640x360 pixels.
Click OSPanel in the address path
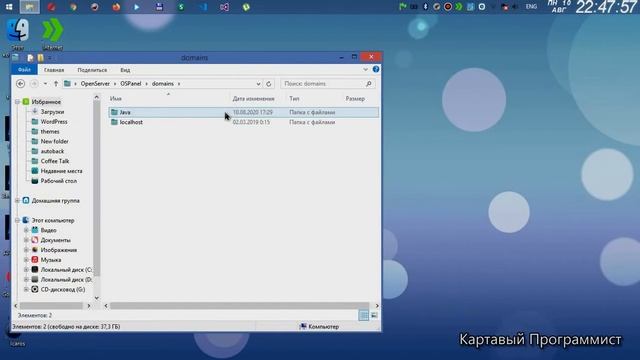click(x=131, y=84)
